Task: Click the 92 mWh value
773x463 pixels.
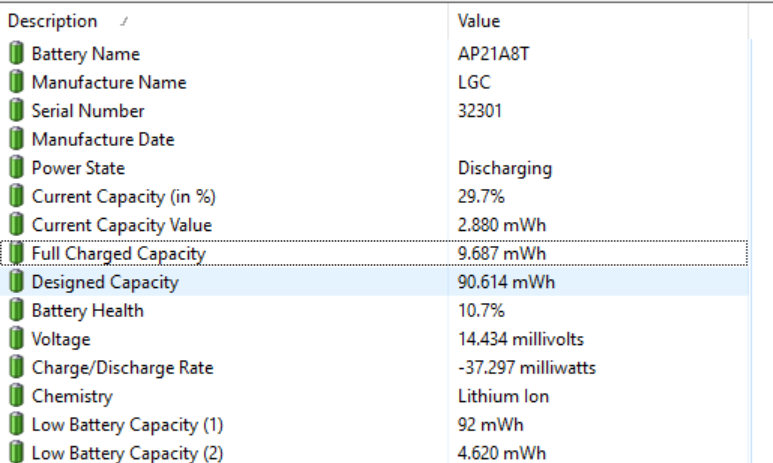Action: (x=491, y=426)
